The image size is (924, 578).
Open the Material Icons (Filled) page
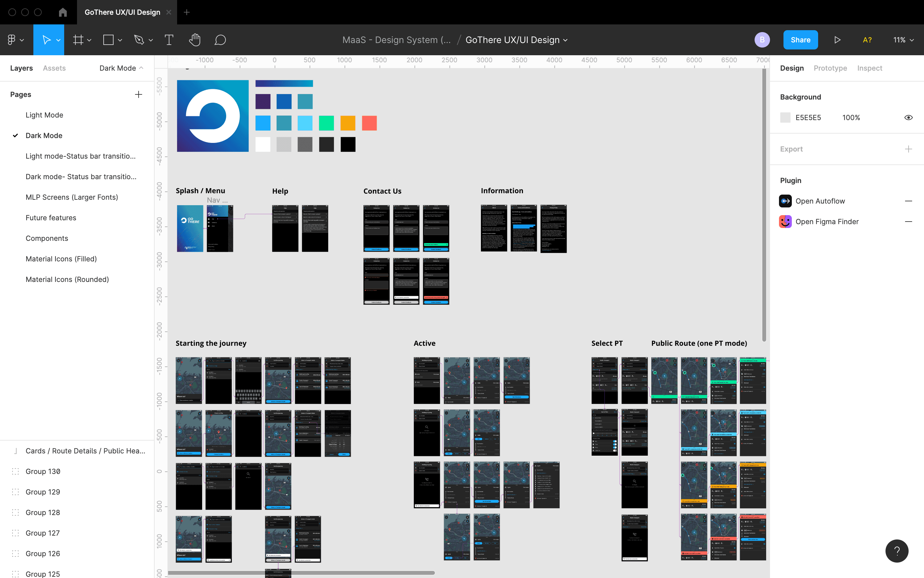(x=61, y=259)
